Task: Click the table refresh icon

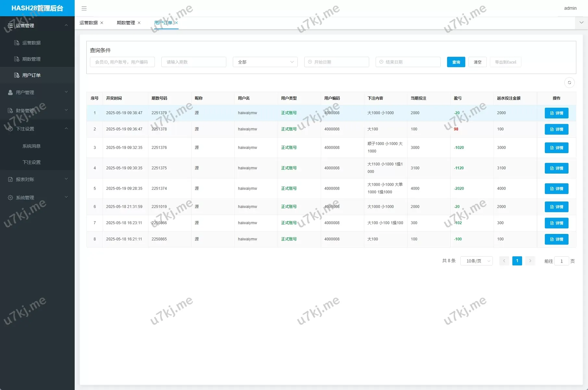Action: (569, 83)
